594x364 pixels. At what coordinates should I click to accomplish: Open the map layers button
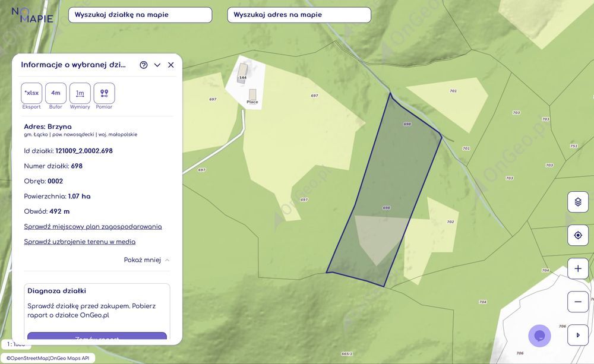pyautogui.click(x=577, y=202)
